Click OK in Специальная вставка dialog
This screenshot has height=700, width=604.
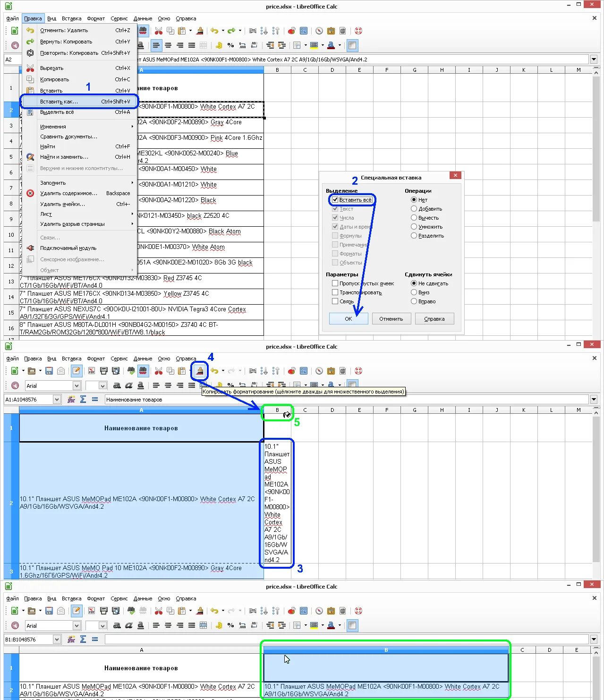pyautogui.click(x=349, y=319)
